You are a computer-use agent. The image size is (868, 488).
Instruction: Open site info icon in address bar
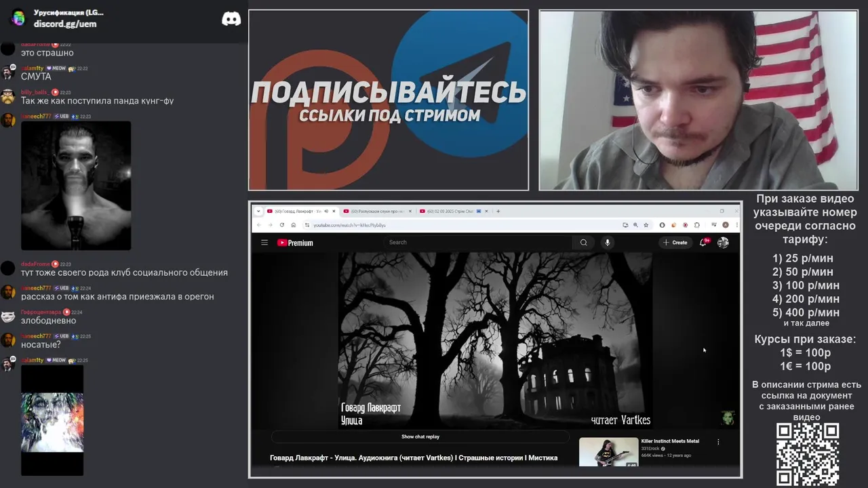click(307, 225)
